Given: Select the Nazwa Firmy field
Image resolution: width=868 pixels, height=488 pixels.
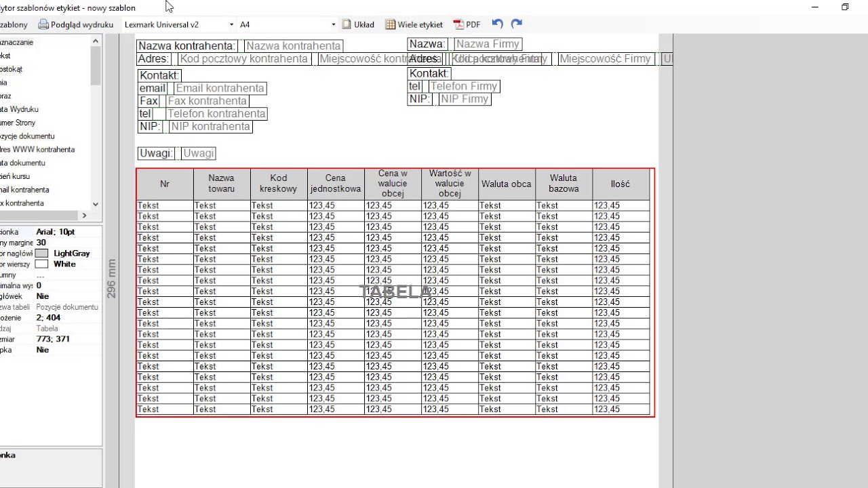Looking at the screenshot, I should click(x=488, y=44).
